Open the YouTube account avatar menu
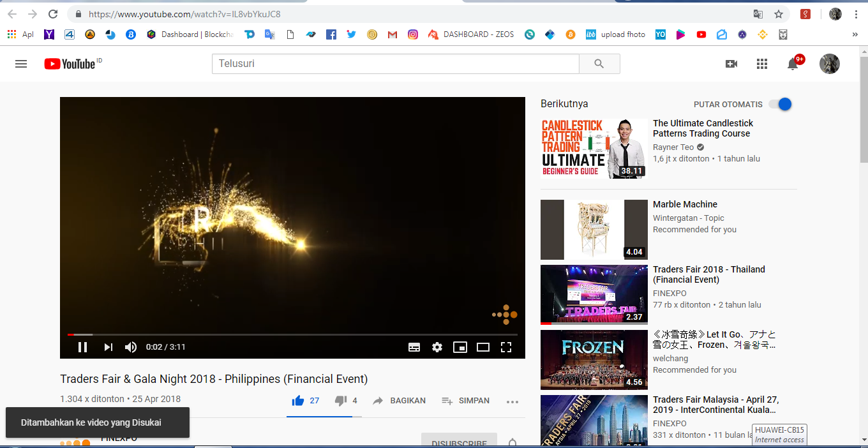The width and height of the screenshot is (868, 448). [830, 64]
